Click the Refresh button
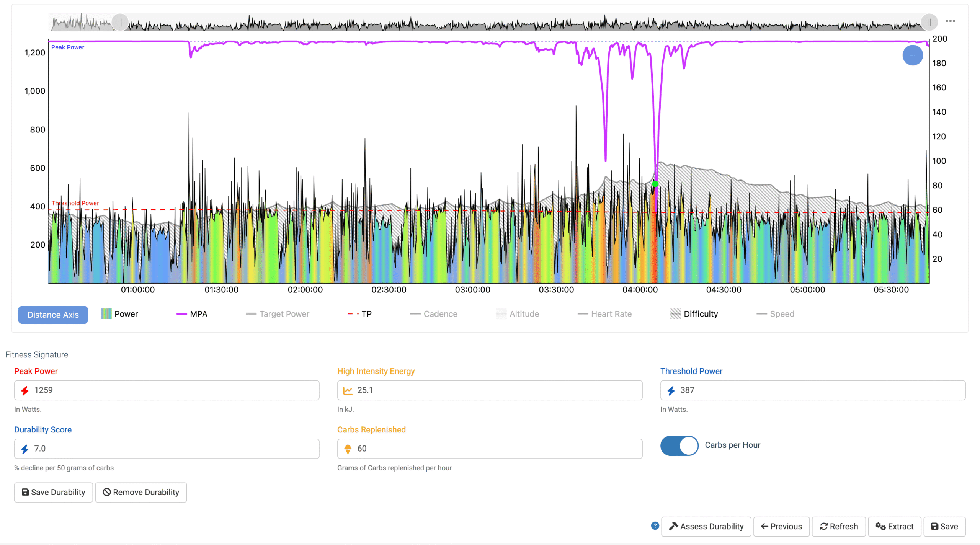The height and width of the screenshot is (545, 980). point(839,526)
